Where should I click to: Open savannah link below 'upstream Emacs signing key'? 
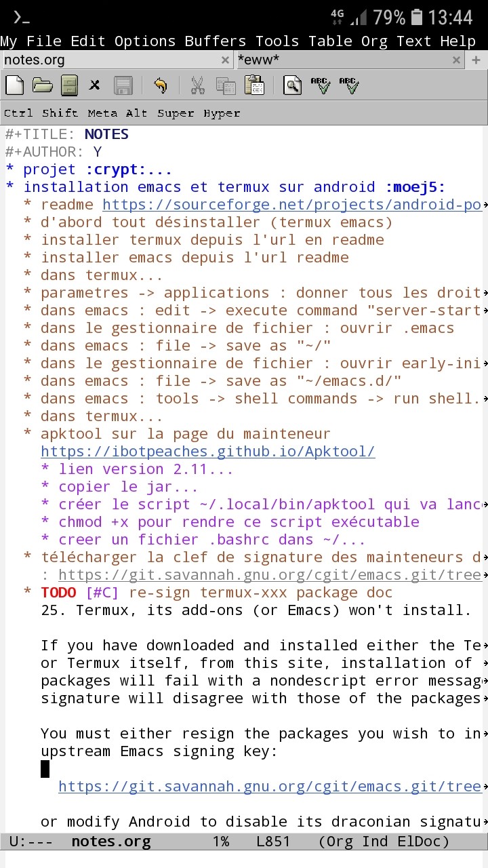pos(270,787)
